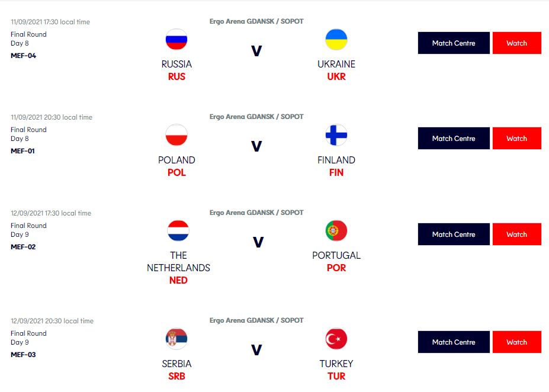Open Match Centre for Russia v Ukraine

click(454, 43)
